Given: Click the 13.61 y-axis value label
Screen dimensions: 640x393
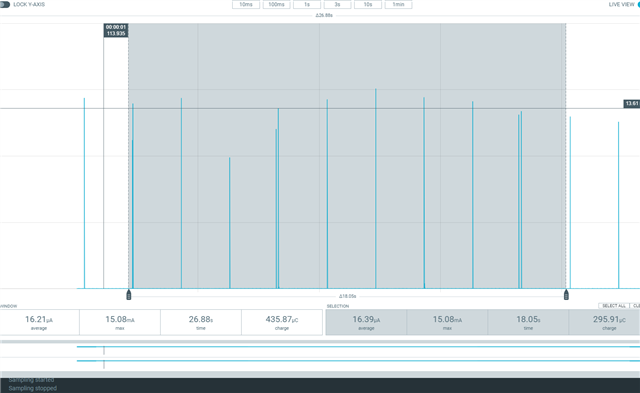Looking at the screenshot, I should (x=632, y=104).
